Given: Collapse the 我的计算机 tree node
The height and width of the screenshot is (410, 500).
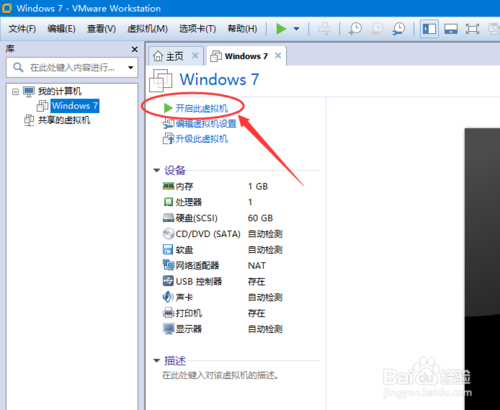Looking at the screenshot, I should (15, 91).
